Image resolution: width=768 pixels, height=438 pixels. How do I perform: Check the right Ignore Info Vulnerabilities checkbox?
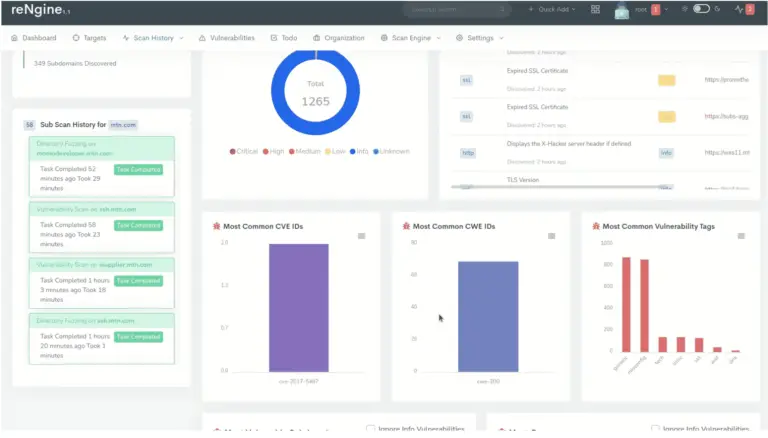pyautogui.click(x=655, y=429)
